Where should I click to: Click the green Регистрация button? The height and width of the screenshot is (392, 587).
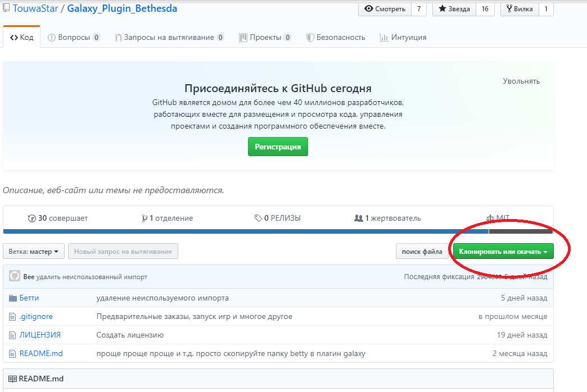[278, 147]
